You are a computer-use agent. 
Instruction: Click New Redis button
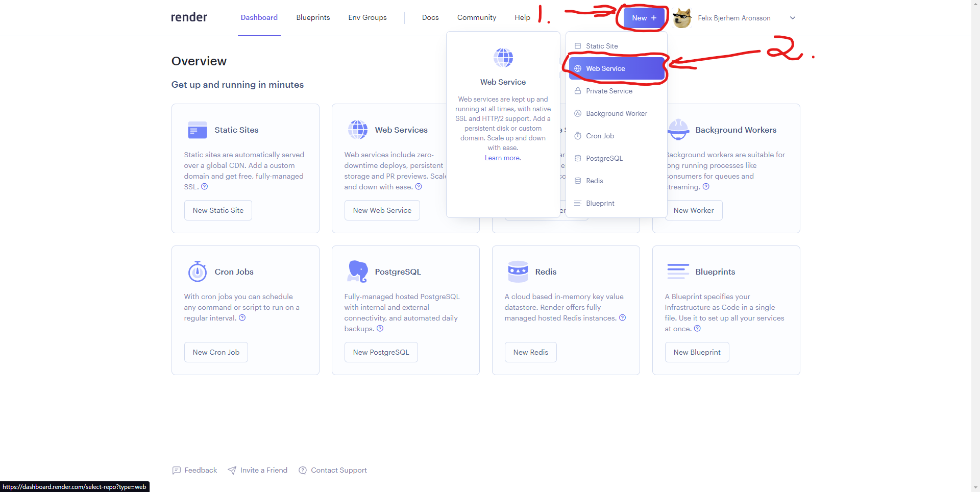click(531, 352)
